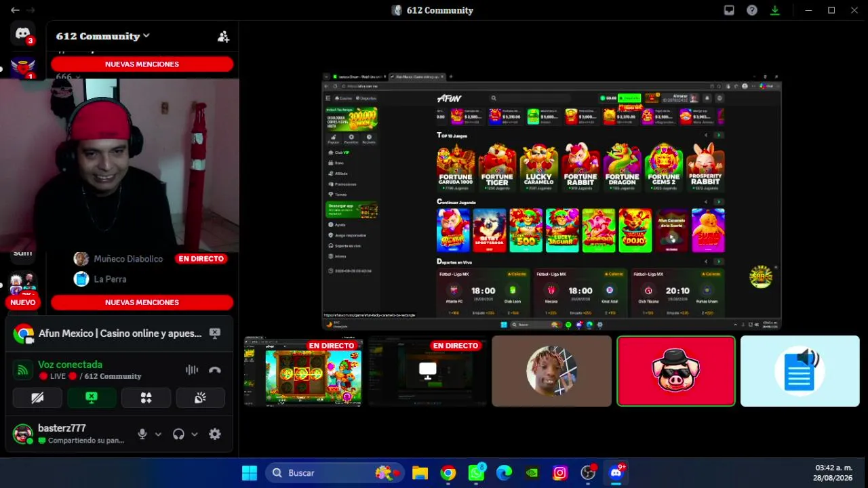Open Lucky Jaguar game in shared stream
The image size is (868, 488).
[562, 230]
